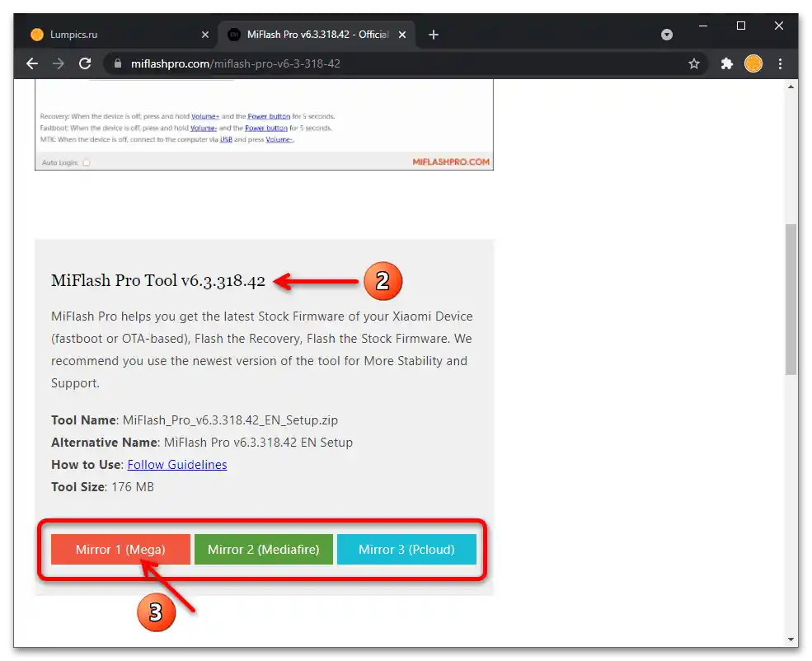Go back using the browser back arrow

(x=32, y=63)
